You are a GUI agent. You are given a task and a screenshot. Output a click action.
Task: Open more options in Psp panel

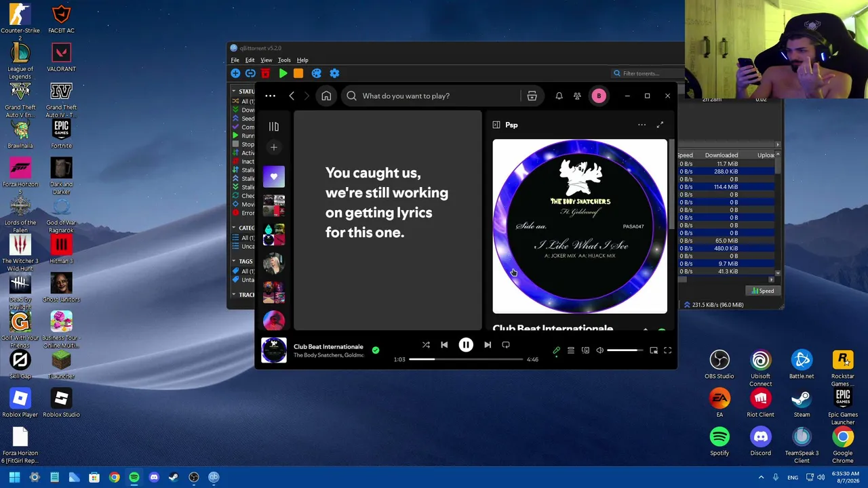click(x=642, y=125)
